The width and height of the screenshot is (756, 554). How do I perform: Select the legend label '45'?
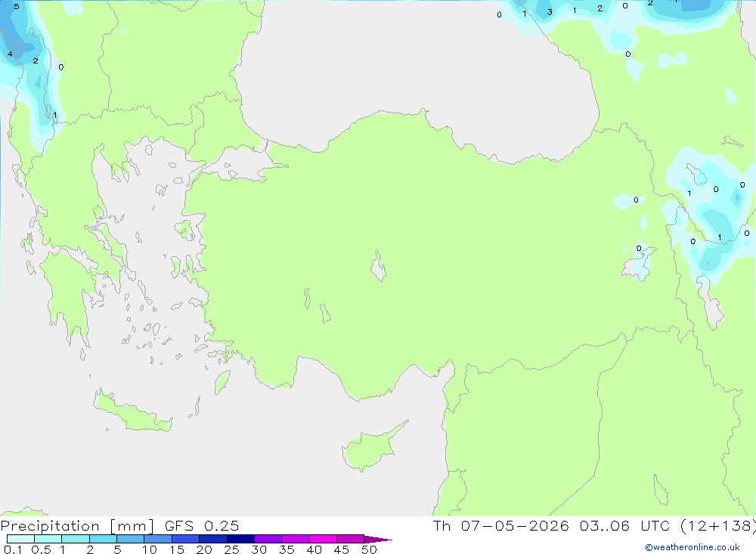342,549
